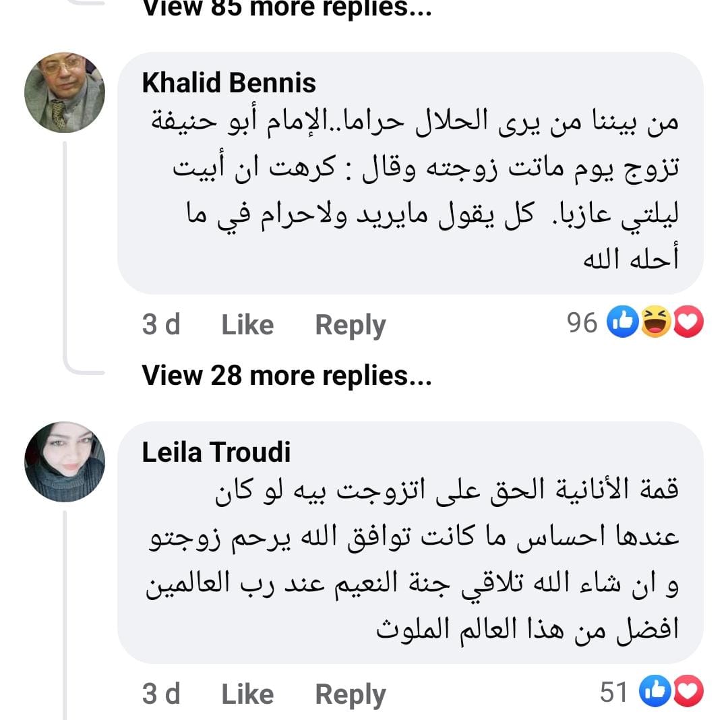View the 51 reactions count
The image size is (728, 720).
pos(613,693)
